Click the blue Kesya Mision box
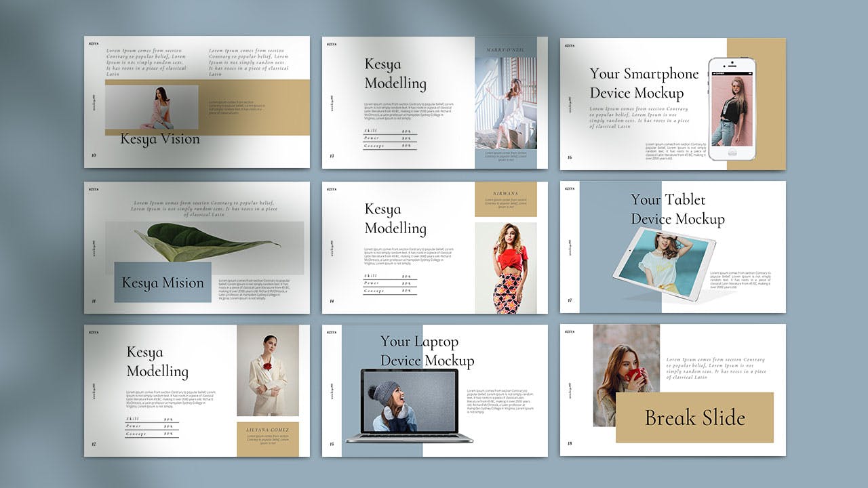This screenshot has height=488, width=868. coord(163,283)
